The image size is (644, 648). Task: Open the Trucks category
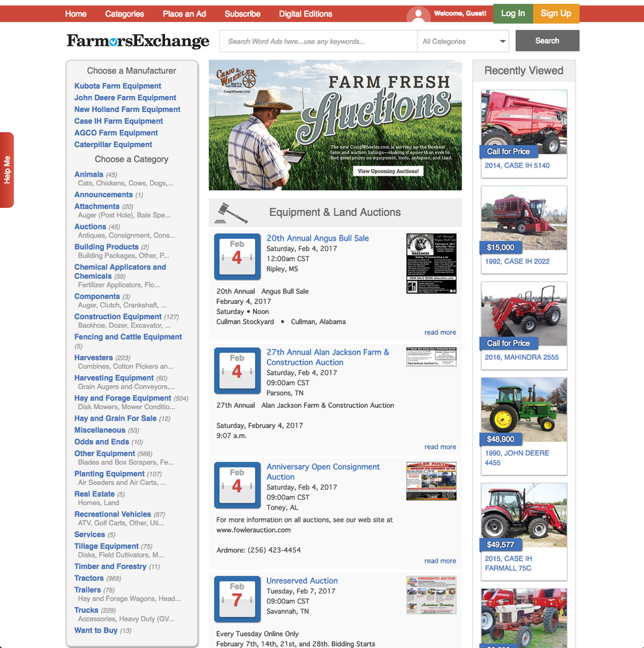[87, 610]
